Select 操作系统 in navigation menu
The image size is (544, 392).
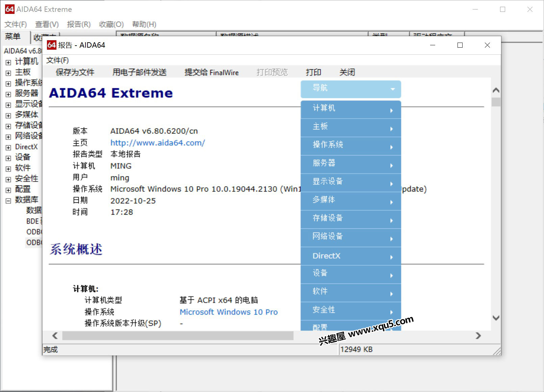tap(351, 146)
